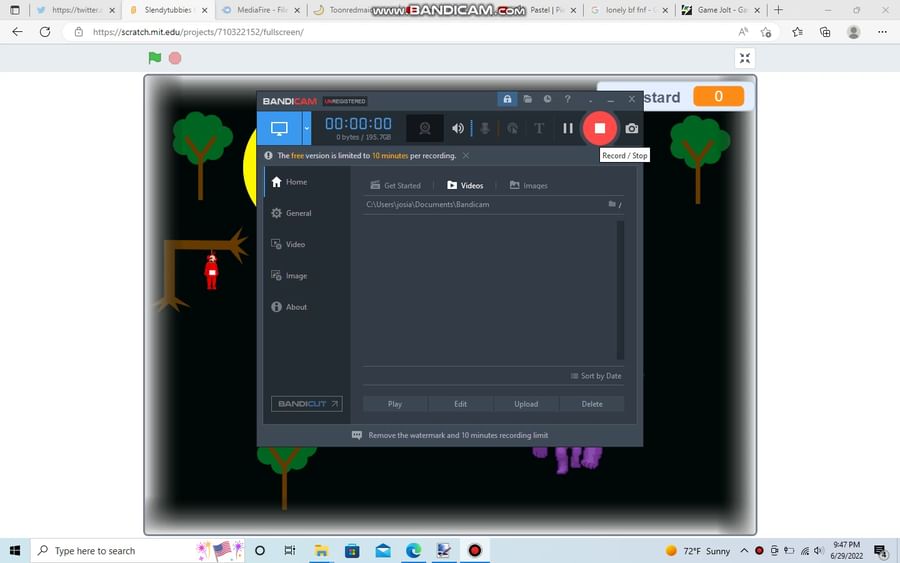The height and width of the screenshot is (563, 900).
Task: Switch to the Get Started tab
Action: tap(395, 185)
